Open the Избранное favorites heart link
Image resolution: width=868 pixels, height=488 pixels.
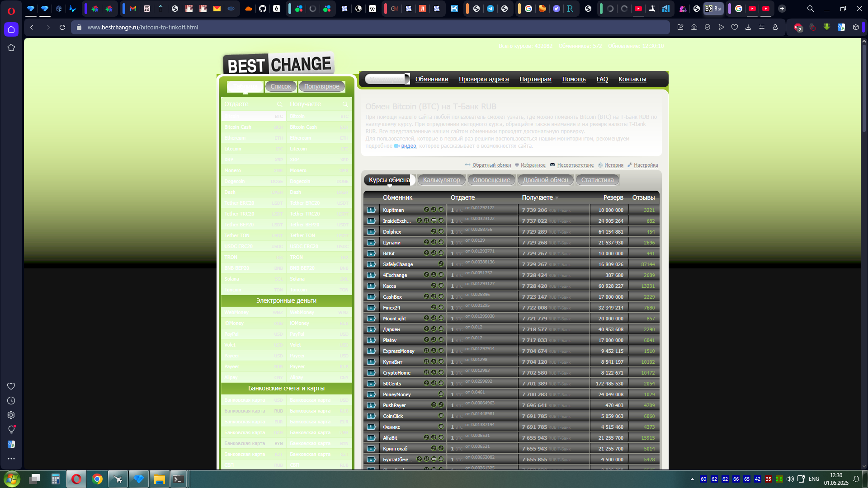coord(533,165)
